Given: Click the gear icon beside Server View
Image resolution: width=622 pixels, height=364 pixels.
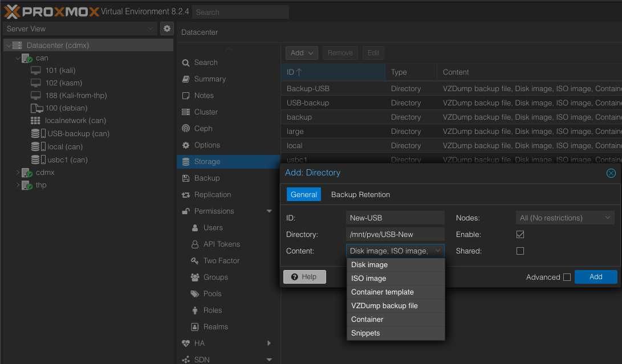Looking at the screenshot, I should point(166,28).
